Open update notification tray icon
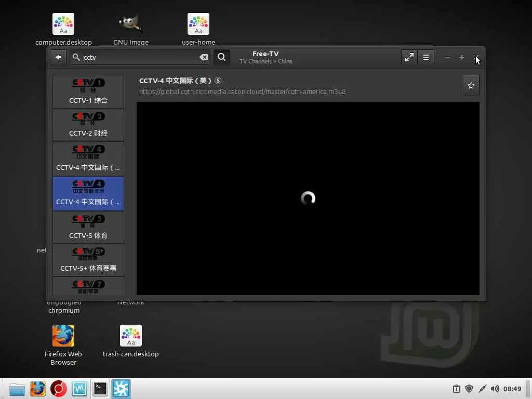Viewport: 532px width, 399px height. 456,389
